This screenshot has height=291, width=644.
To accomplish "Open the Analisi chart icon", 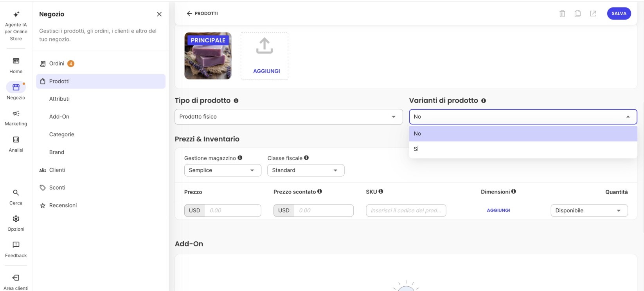I will 16,139.
